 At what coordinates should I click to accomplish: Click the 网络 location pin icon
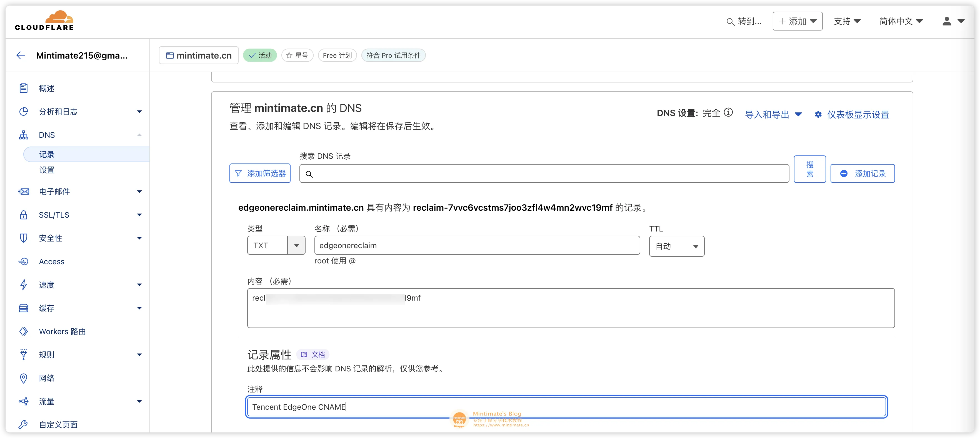[x=24, y=378]
